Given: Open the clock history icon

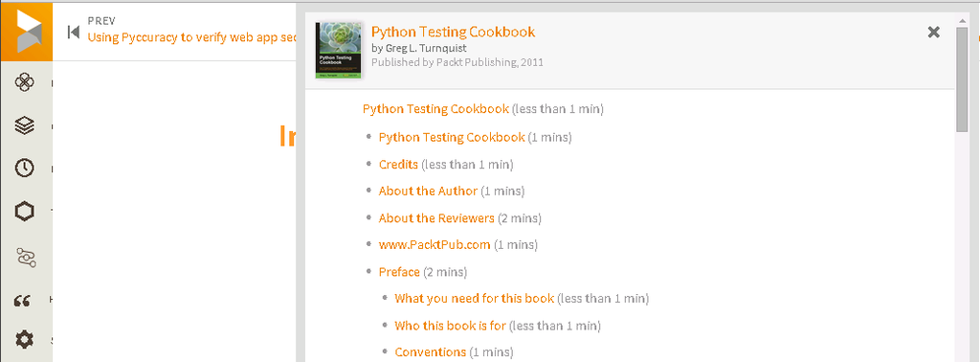Looking at the screenshot, I should click(x=24, y=169).
